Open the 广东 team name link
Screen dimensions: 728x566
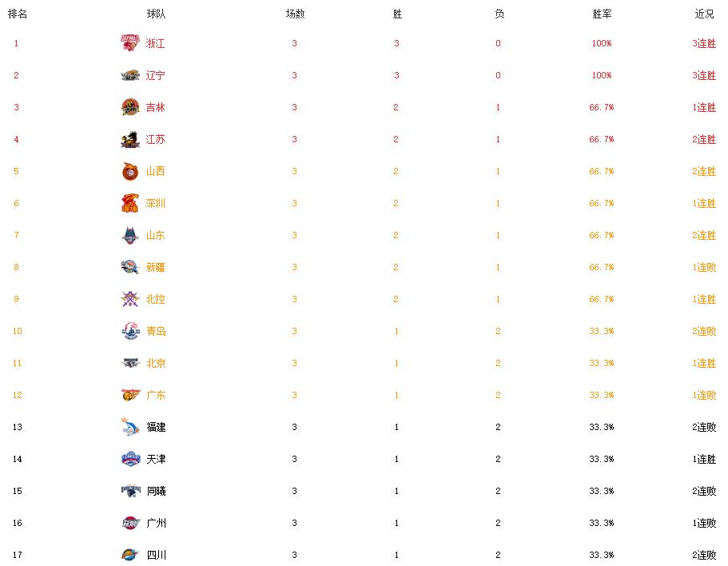[x=156, y=395]
